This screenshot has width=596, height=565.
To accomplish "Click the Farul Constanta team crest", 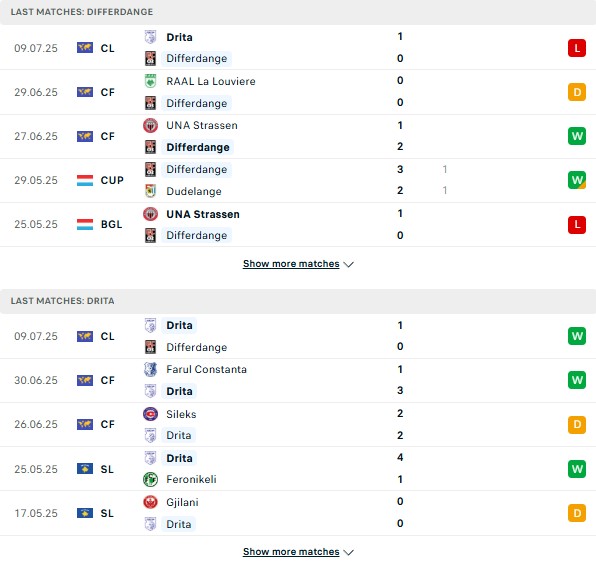I will [151, 369].
